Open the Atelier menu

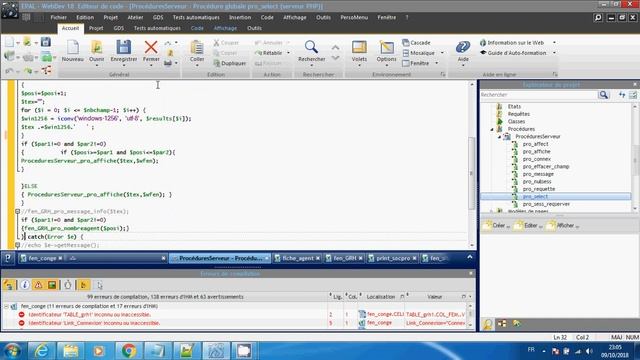[135, 18]
